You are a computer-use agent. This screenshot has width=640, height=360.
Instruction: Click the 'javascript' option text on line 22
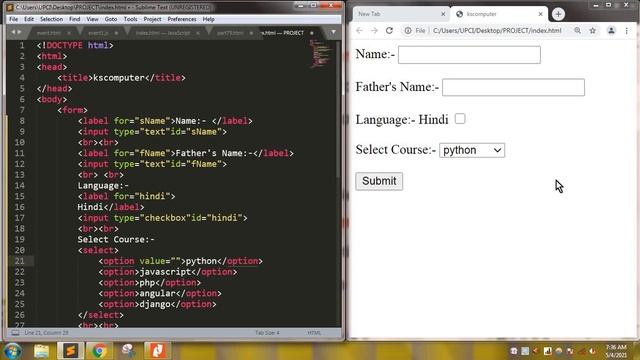(165, 272)
